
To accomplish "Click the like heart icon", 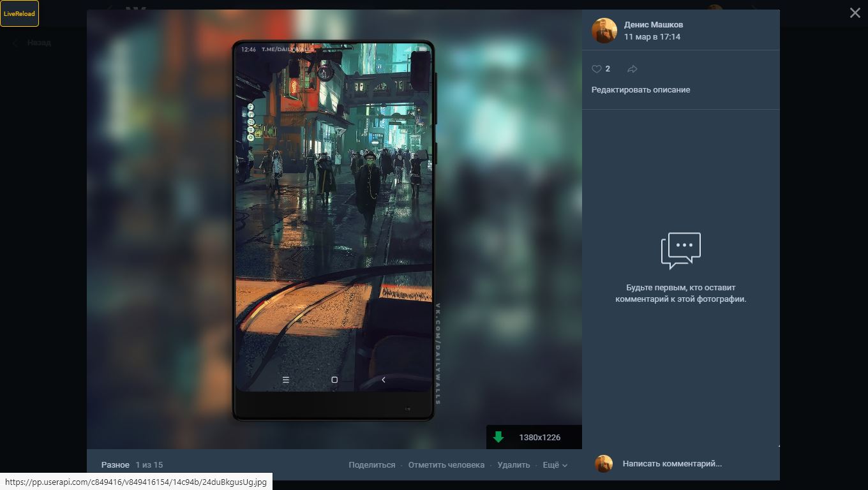I will 597,69.
